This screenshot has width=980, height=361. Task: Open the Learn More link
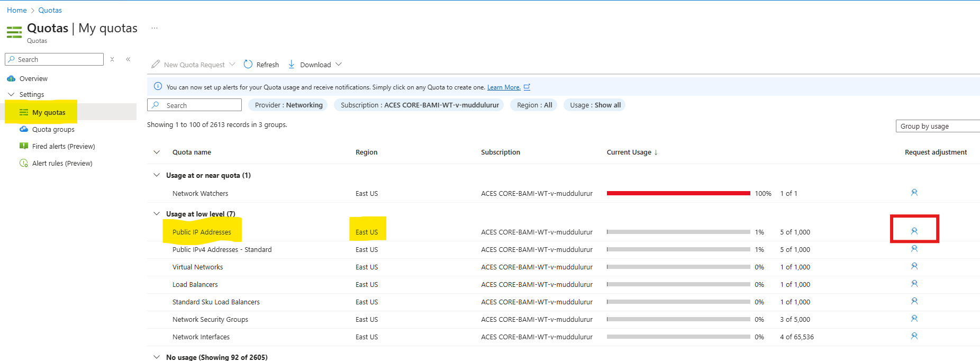point(504,87)
